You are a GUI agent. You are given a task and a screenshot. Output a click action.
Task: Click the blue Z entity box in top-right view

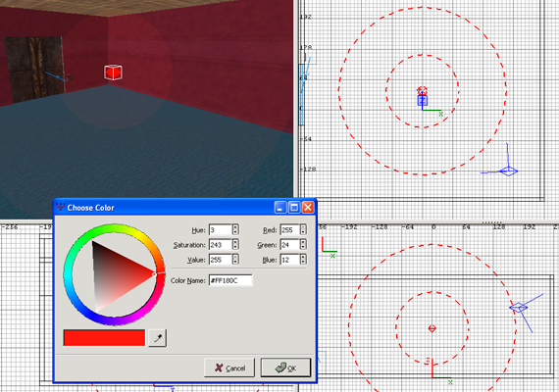pyautogui.click(x=423, y=100)
